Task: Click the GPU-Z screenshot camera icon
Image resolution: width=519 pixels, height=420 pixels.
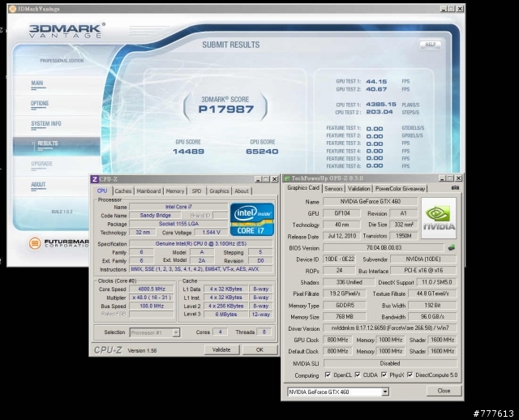Action: pos(455,187)
